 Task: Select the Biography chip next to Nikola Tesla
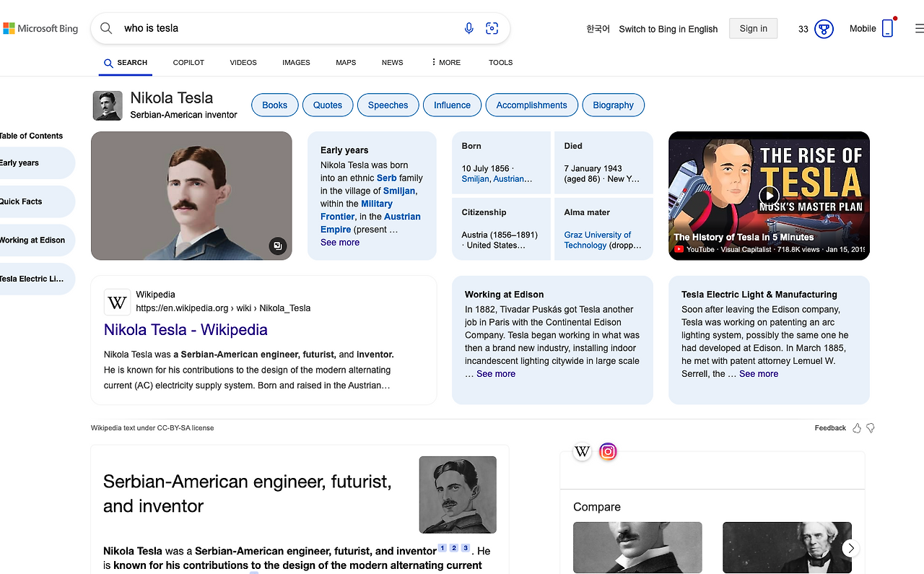click(x=613, y=105)
